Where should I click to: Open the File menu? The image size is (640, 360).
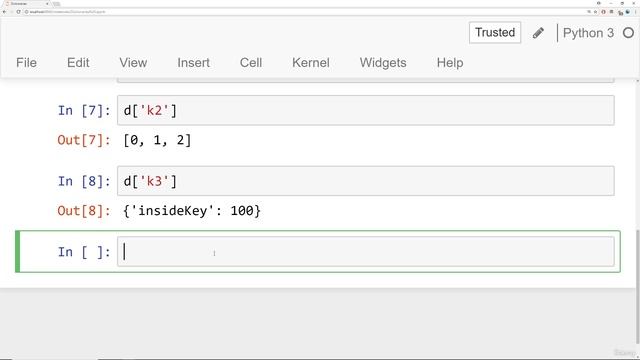click(27, 63)
